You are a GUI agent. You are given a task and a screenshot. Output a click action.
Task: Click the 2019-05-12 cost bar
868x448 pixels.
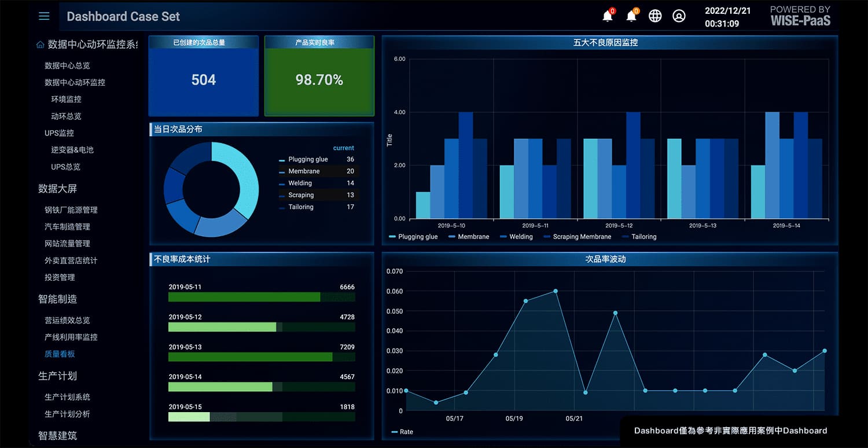coord(262,327)
